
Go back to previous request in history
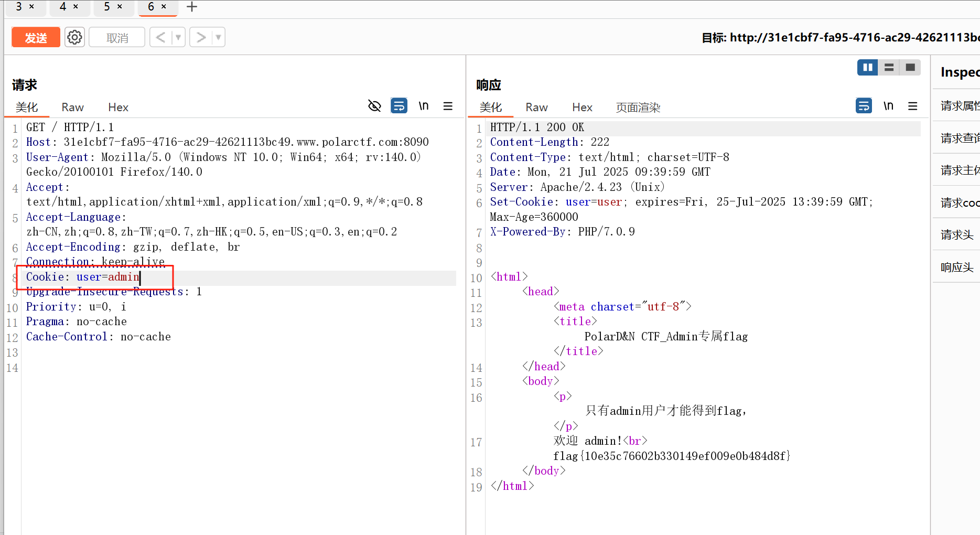click(x=160, y=37)
